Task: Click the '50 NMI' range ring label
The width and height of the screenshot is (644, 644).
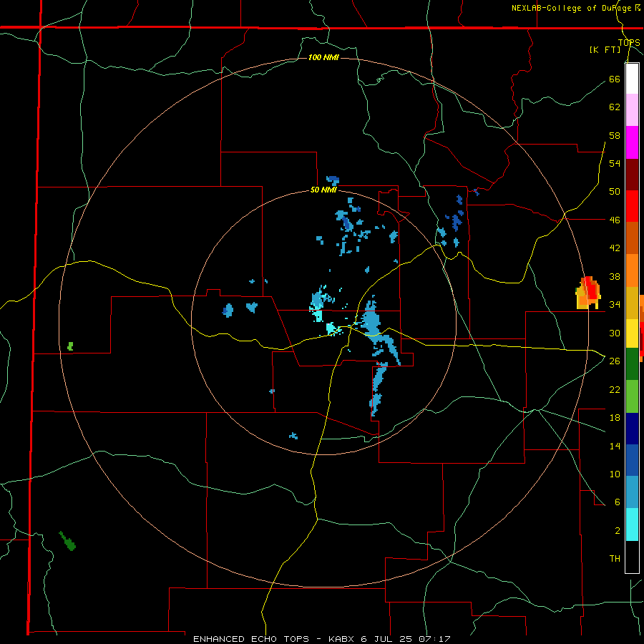Action: (x=323, y=190)
